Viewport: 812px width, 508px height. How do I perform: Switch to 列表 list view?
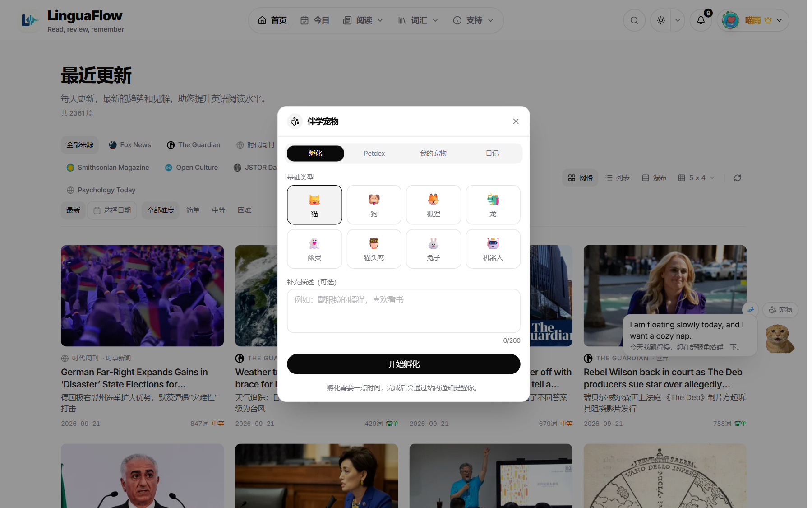click(x=618, y=178)
